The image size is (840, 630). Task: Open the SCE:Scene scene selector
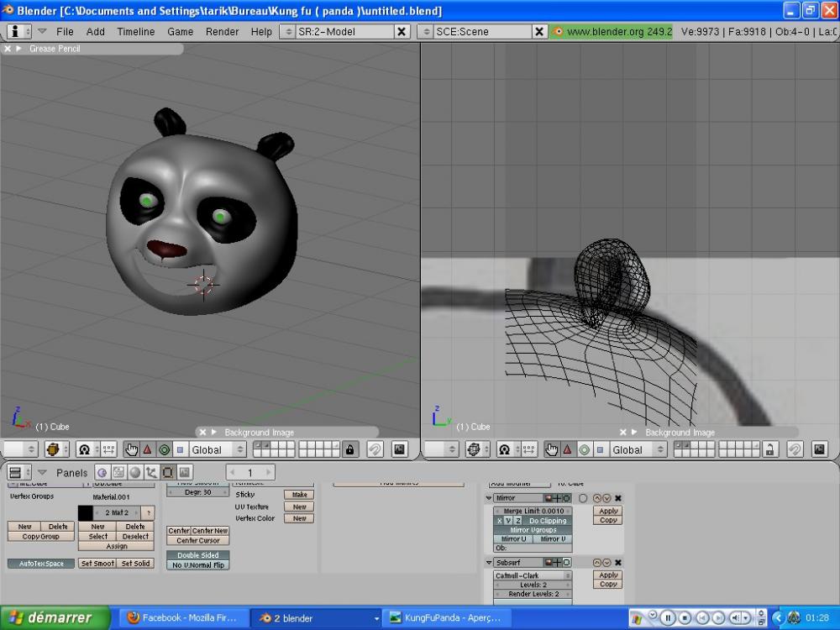click(427, 32)
